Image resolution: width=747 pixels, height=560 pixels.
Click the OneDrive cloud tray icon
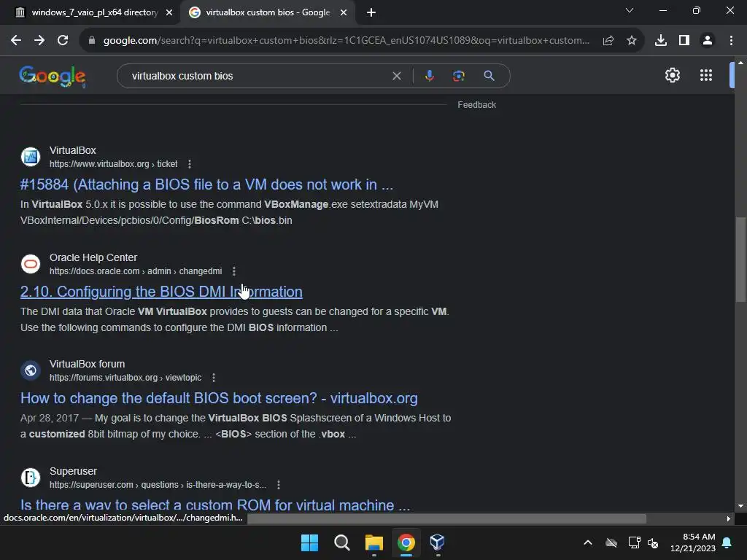[611, 542]
